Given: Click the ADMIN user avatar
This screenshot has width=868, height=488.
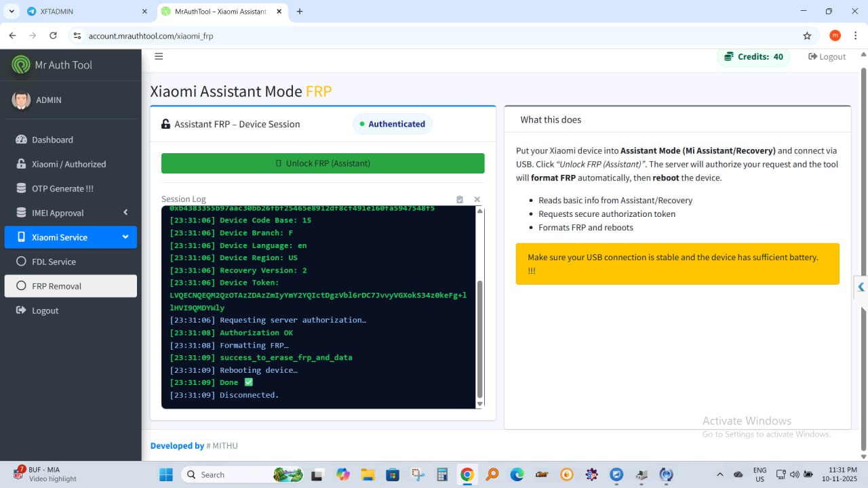Looking at the screenshot, I should pos(21,100).
